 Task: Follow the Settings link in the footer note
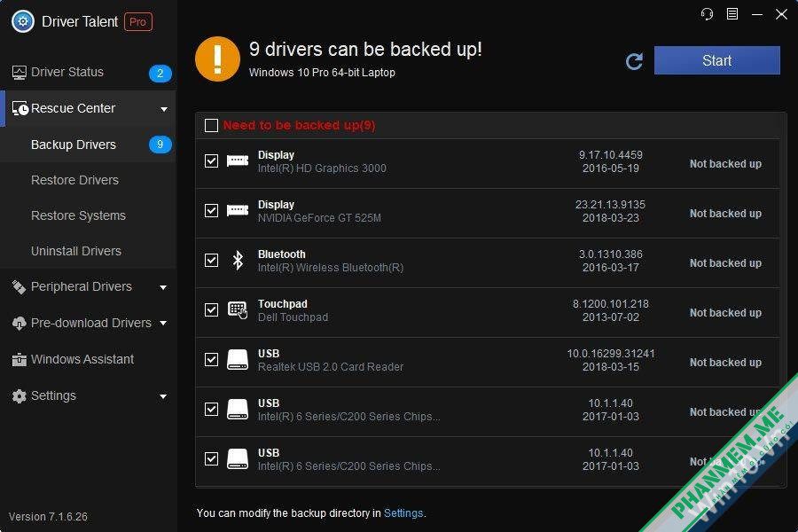point(403,513)
